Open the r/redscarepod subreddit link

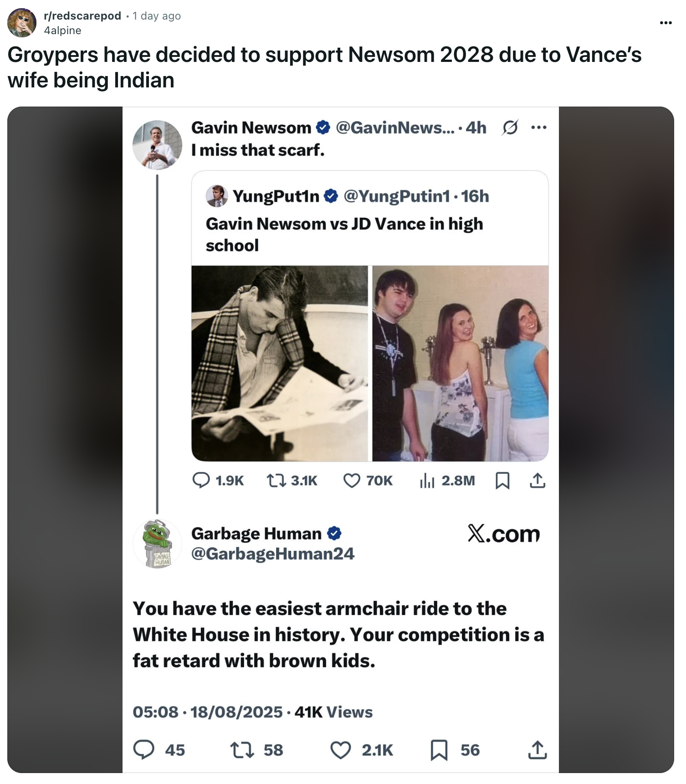[82, 16]
